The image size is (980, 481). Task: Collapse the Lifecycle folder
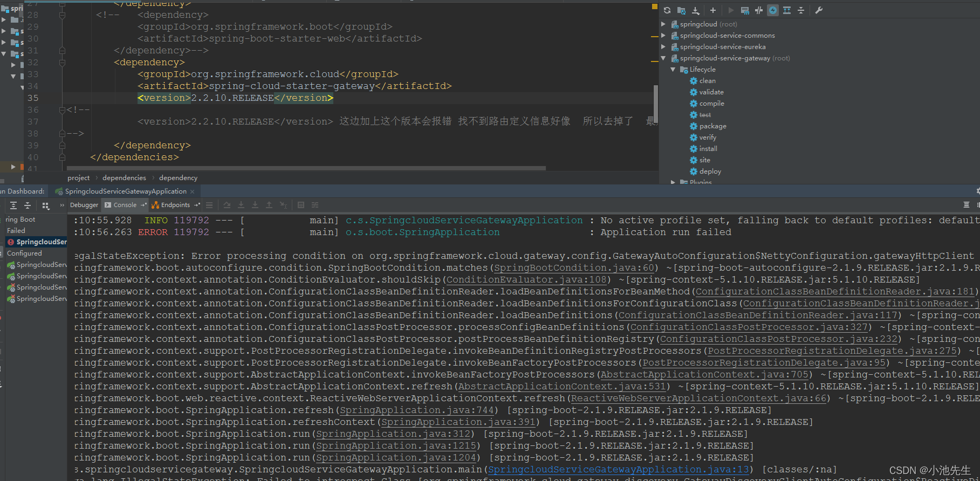point(673,70)
